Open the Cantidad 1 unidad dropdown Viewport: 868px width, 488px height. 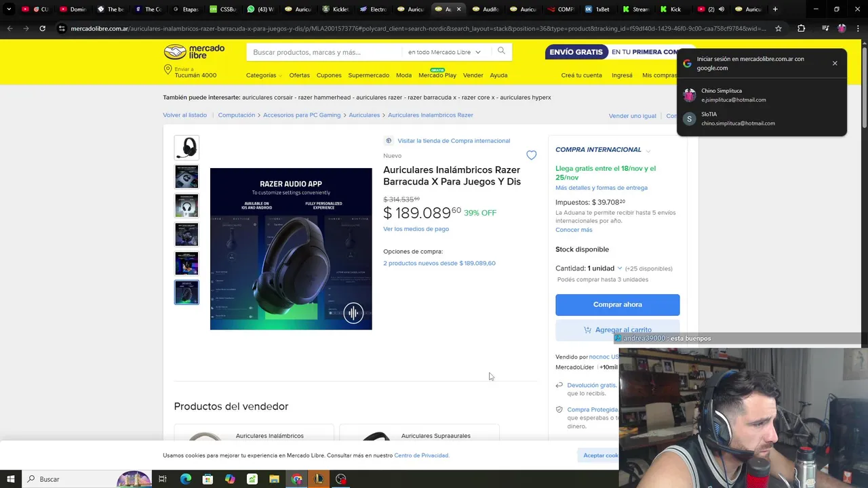point(605,268)
